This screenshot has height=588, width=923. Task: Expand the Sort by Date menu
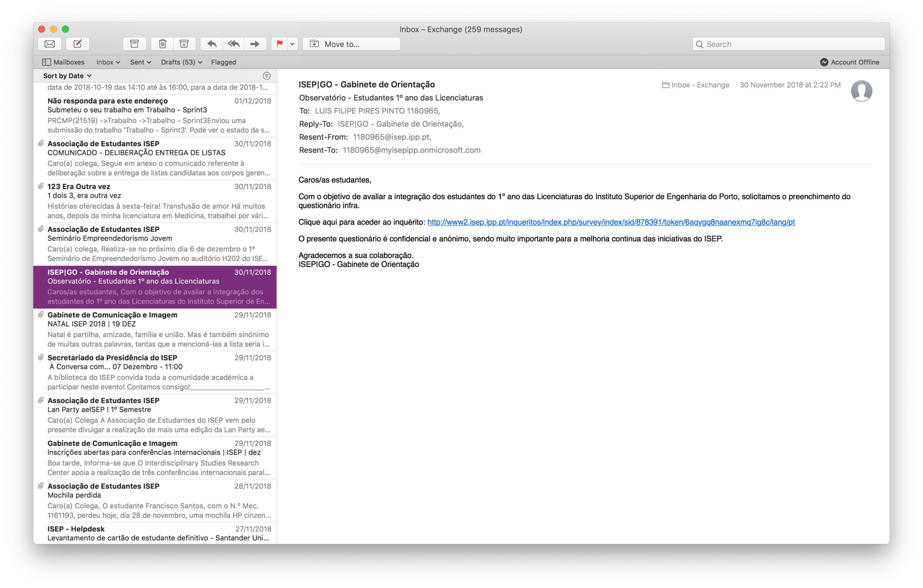[x=67, y=76]
